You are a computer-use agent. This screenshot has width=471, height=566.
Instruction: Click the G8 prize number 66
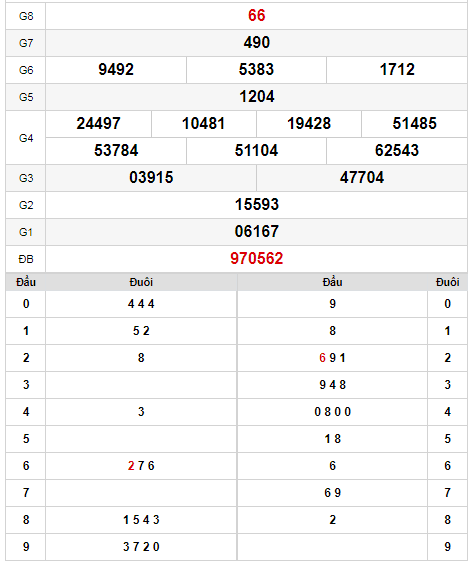coord(256,16)
